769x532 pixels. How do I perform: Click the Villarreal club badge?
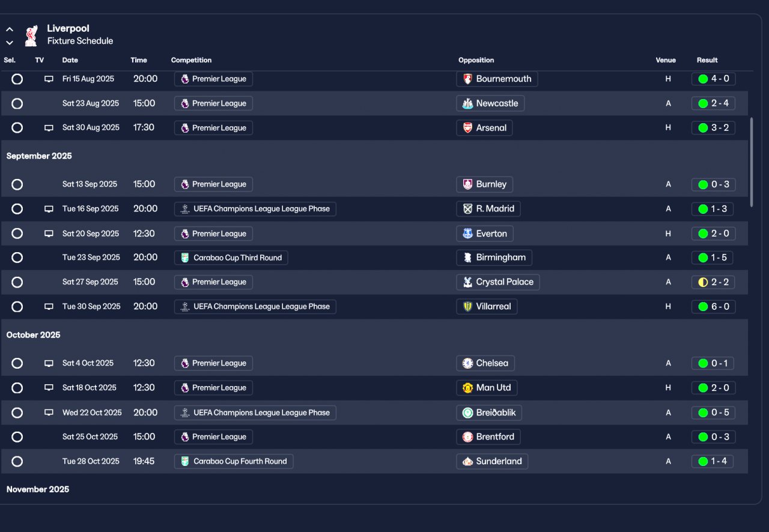tap(467, 307)
